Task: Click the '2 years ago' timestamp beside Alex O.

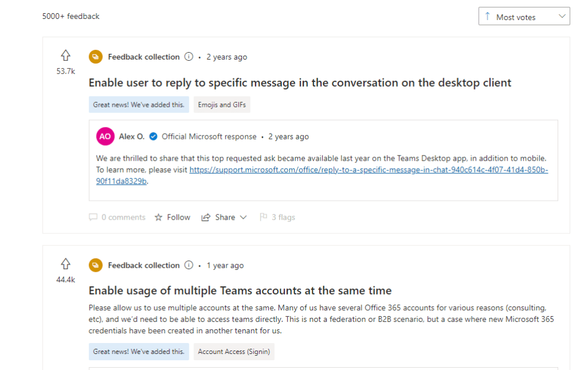Action: click(288, 137)
